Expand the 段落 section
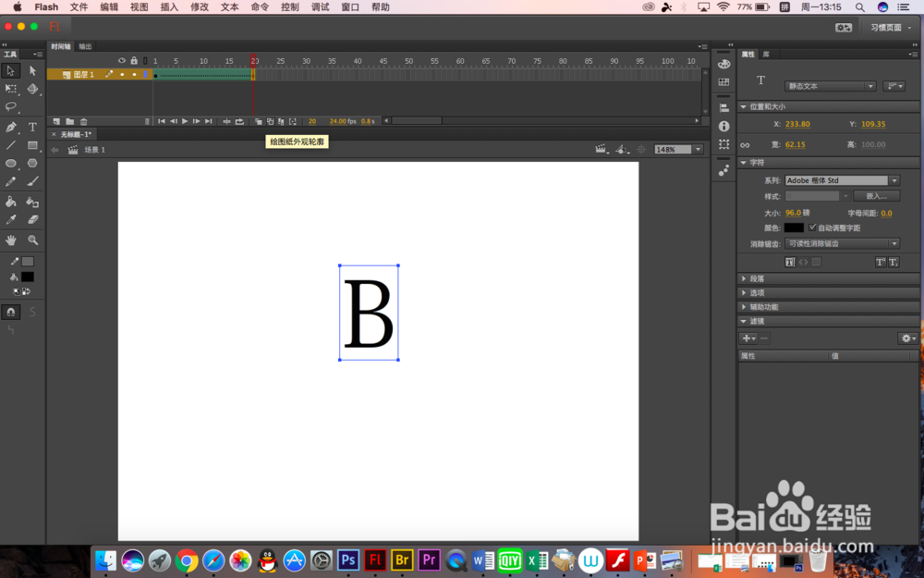 point(744,278)
